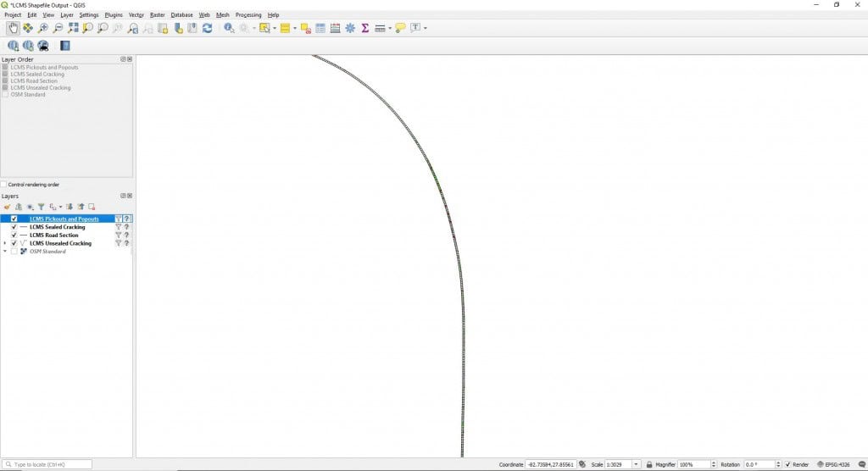The image size is (868, 471).
Task: Click the blue book help icon
Action: (65, 46)
